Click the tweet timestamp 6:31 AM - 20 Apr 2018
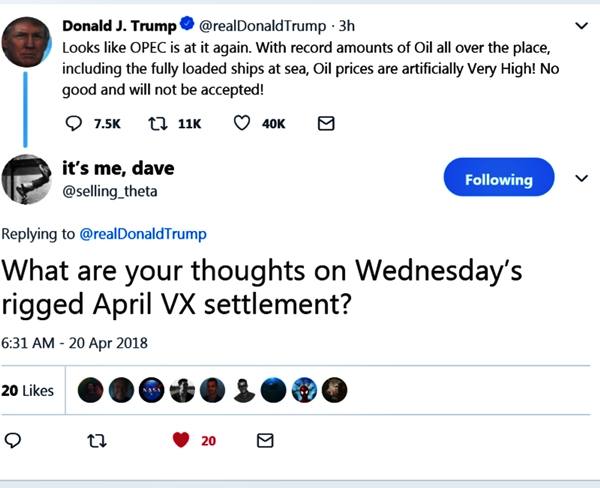Screen dimensions: 600x488 click(74, 343)
